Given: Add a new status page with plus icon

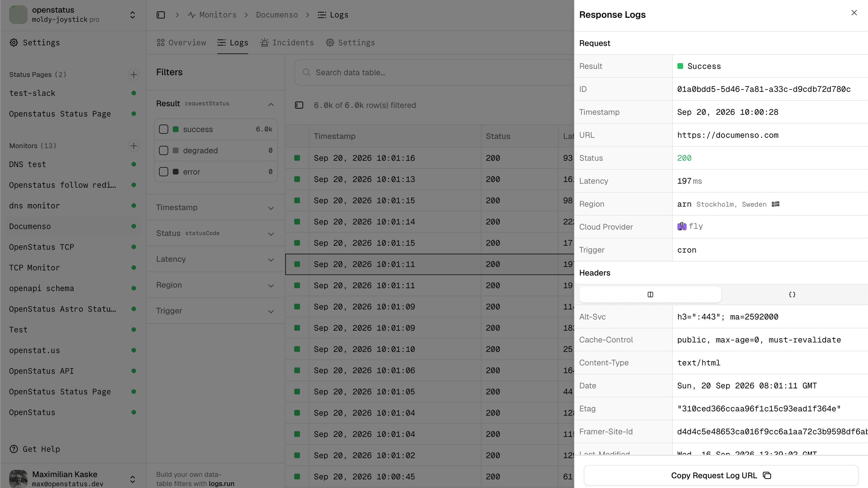Looking at the screenshot, I should pos(134,74).
